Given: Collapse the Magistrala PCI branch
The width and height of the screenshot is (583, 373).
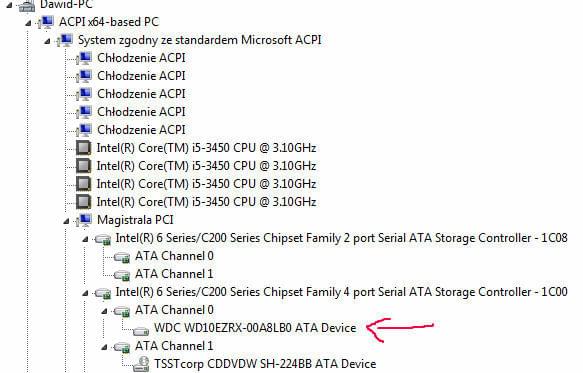Looking at the screenshot, I should [x=66, y=221].
